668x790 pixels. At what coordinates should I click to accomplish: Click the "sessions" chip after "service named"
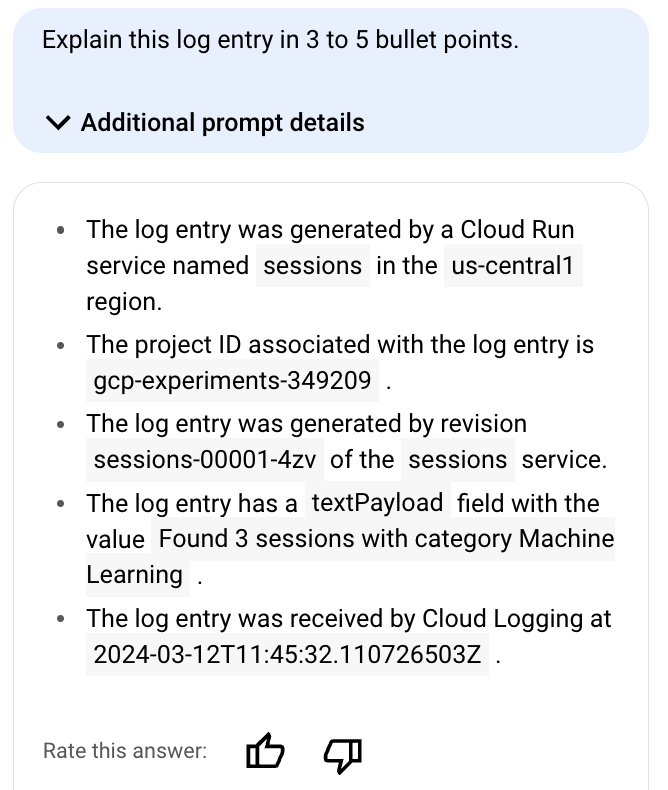tap(313, 266)
